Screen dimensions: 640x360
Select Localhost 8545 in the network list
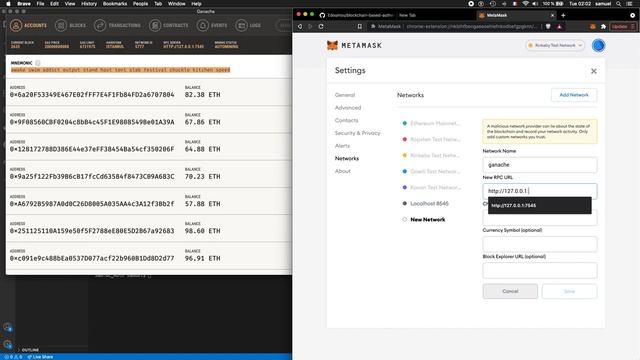[x=426, y=203]
